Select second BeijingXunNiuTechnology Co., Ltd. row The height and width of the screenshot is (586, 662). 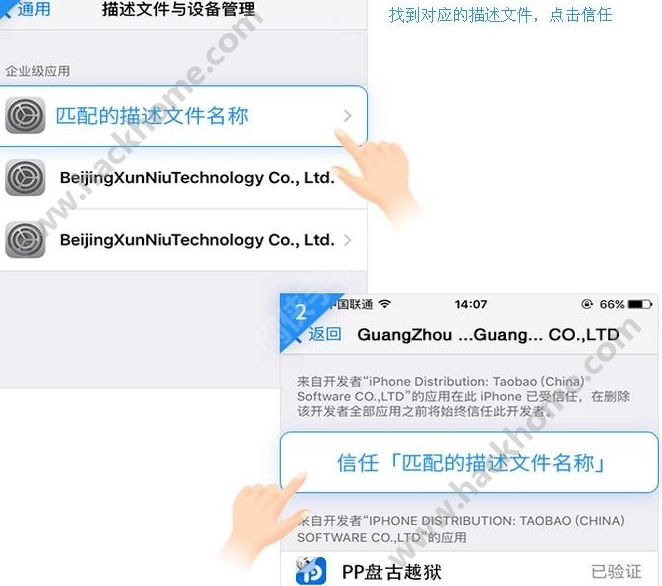click(183, 240)
